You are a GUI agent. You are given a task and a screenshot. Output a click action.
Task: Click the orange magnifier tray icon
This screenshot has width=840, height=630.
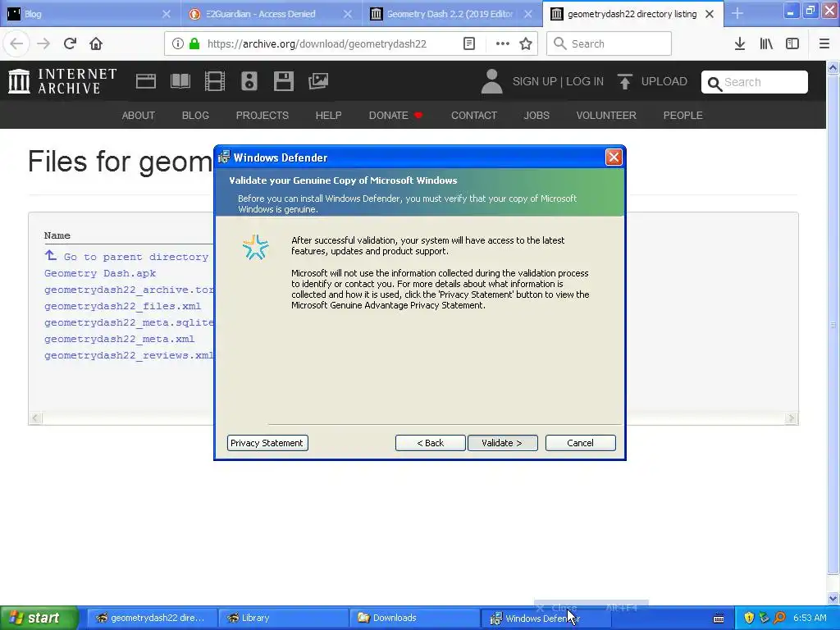click(779, 618)
